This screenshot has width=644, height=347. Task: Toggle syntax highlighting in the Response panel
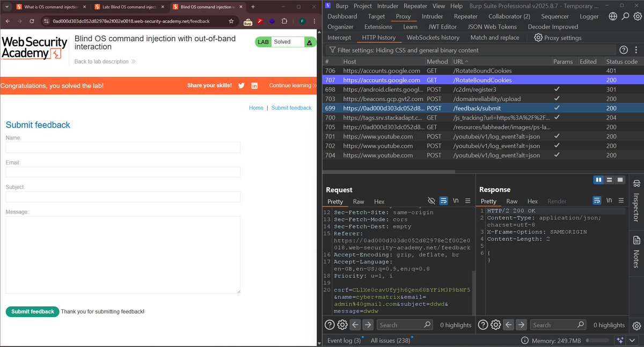coord(597,200)
